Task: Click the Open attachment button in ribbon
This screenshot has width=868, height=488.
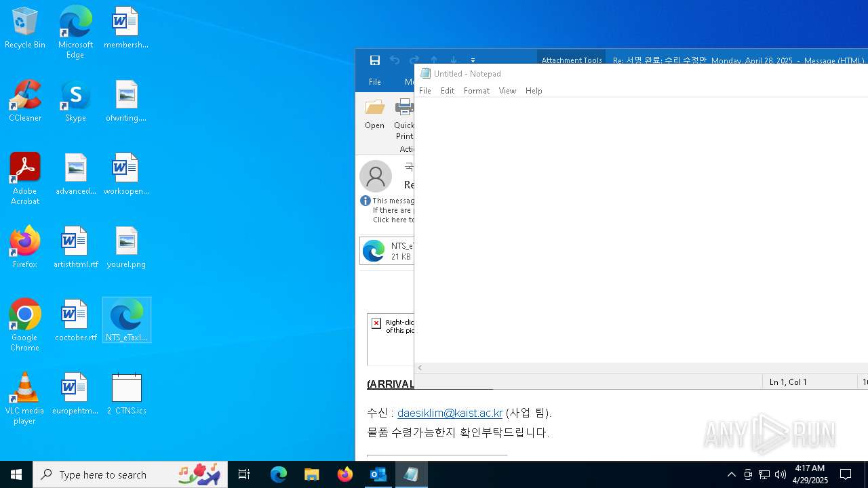Action: click(374, 115)
